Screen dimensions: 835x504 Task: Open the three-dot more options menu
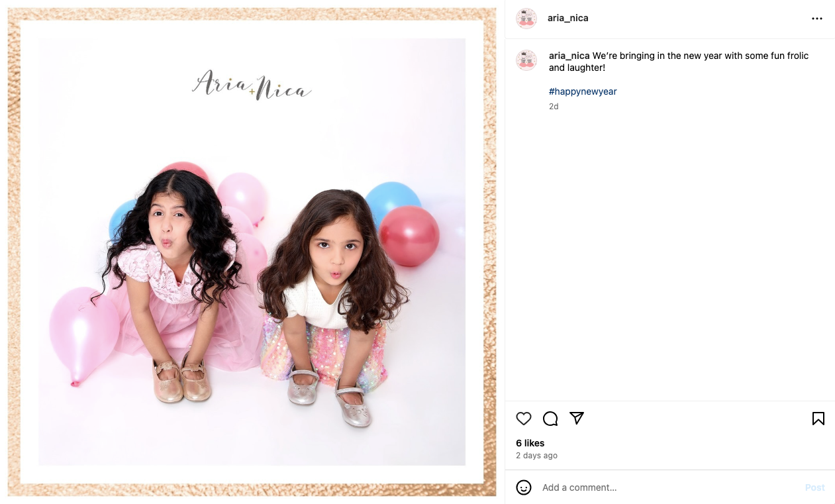pos(817,19)
